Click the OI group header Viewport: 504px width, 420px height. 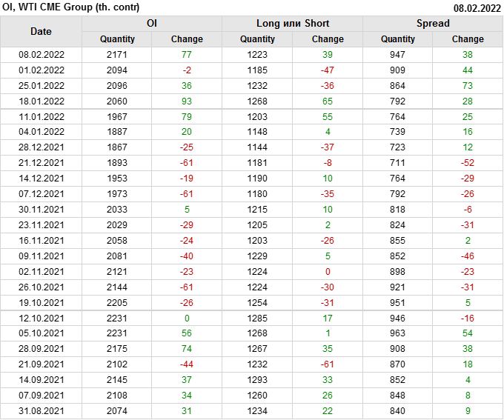click(x=151, y=23)
